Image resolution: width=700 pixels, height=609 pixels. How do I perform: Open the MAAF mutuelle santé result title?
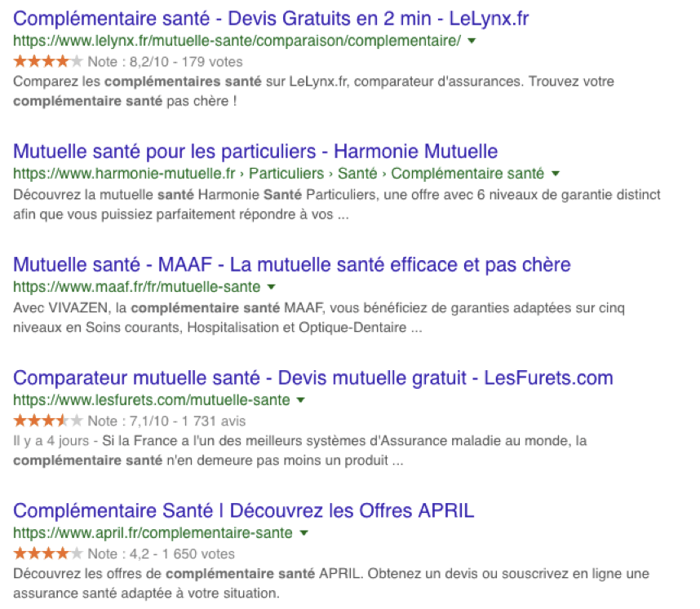[x=291, y=265]
